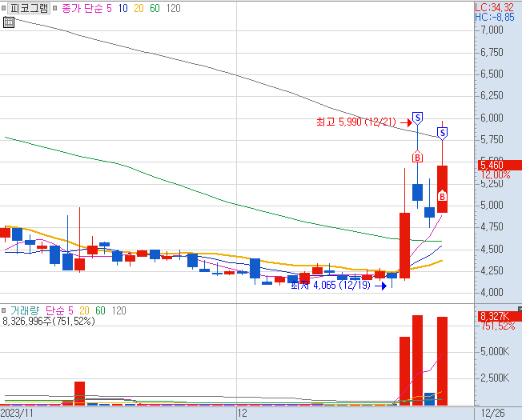The width and height of the screenshot is (522, 420).
Task: Click the 4,500 price axis label
Action: (492, 249)
